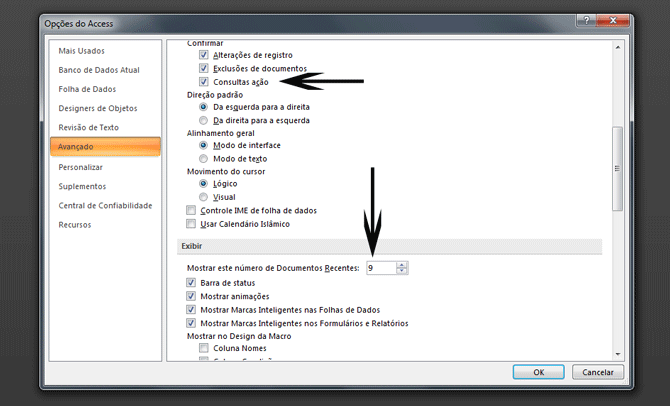670x406 pixels.
Task: Open the Suplementos category
Action: pos(82,186)
